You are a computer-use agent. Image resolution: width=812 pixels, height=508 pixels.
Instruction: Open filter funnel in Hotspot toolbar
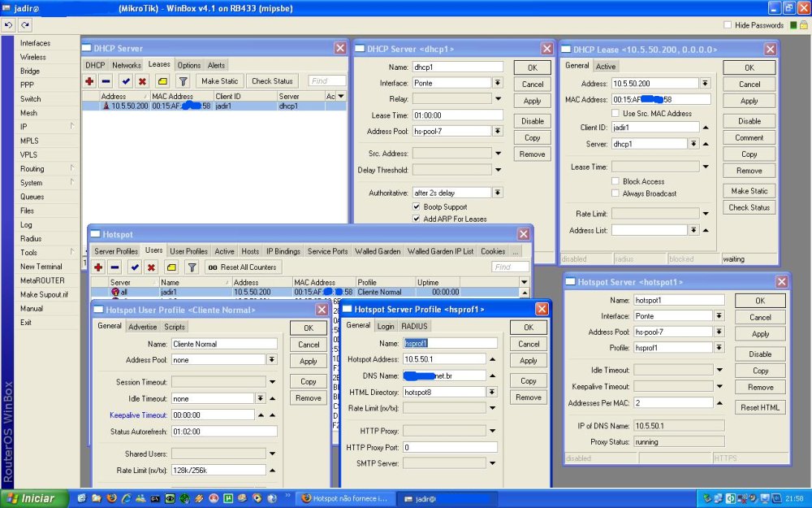click(x=192, y=267)
